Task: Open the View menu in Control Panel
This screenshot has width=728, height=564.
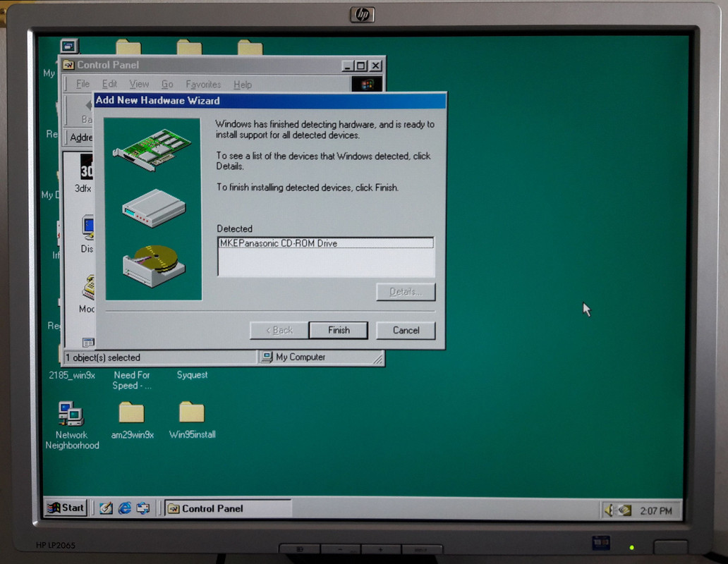Action: 139,84
